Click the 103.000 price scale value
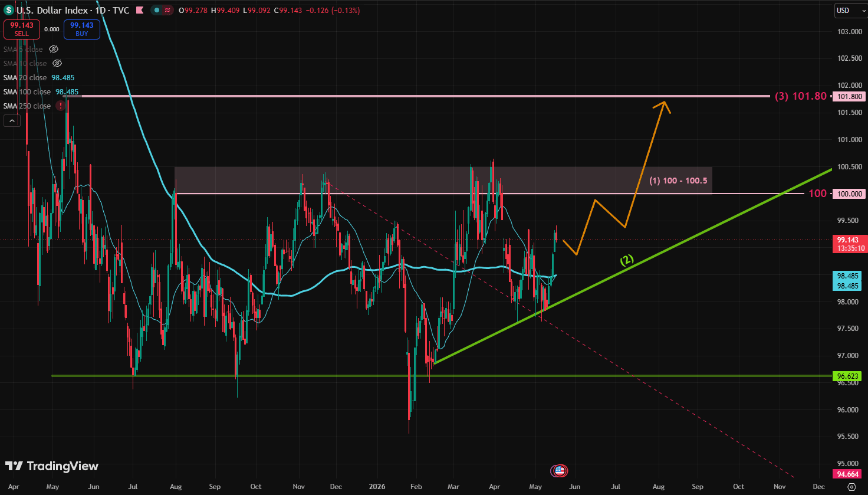This screenshot has width=868, height=495. click(850, 31)
